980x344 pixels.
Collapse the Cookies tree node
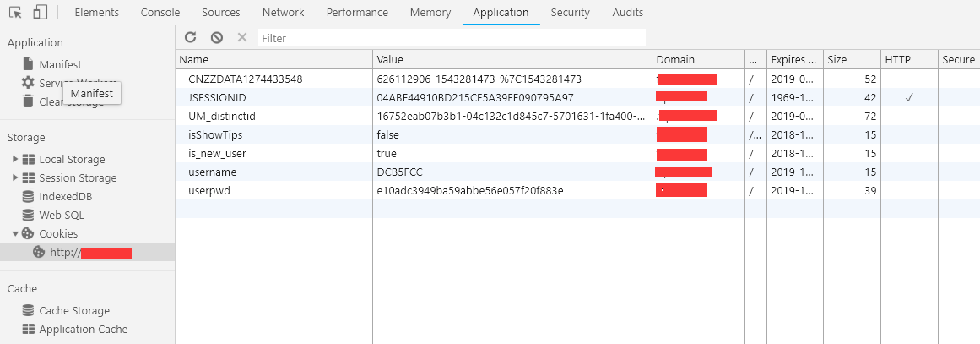tap(15, 233)
